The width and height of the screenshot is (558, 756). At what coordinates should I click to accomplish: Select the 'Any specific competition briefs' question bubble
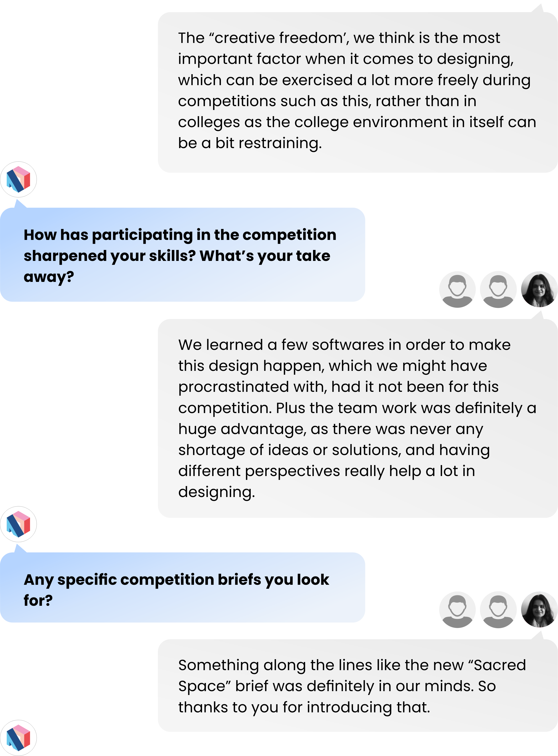point(183,587)
